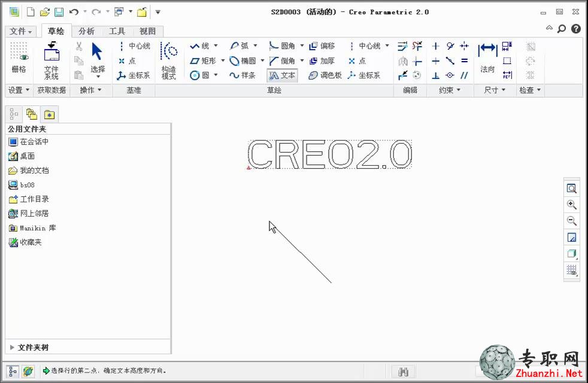
Task: Click the Corner trim icon in 编辑 group
Action: [x=417, y=60]
